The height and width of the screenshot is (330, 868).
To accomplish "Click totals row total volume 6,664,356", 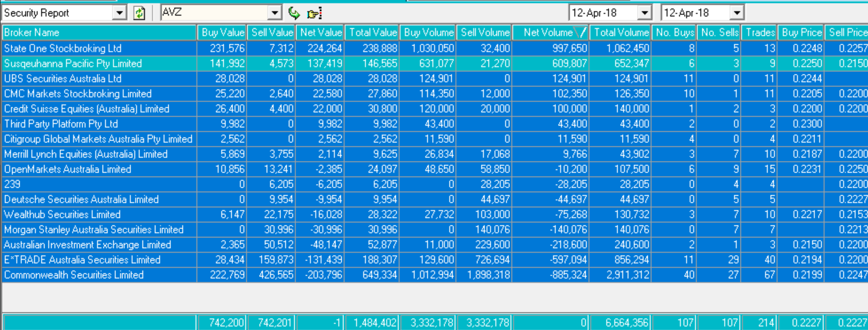I will point(627,323).
